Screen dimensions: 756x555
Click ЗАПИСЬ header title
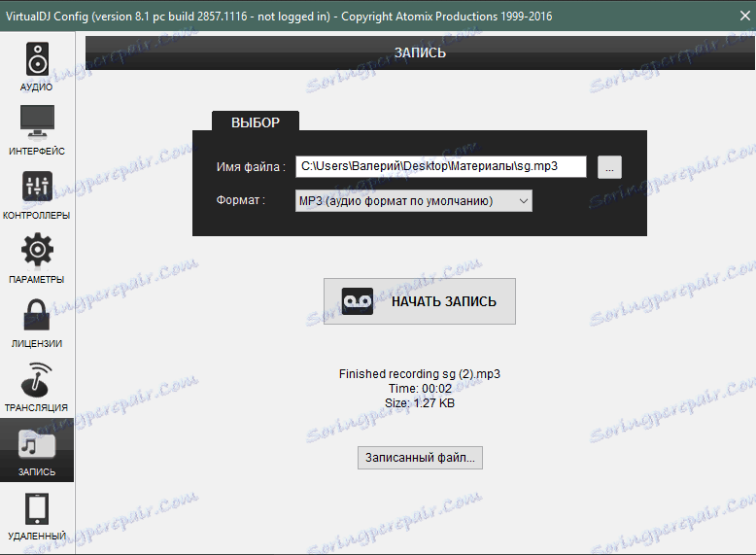(420, 52)
